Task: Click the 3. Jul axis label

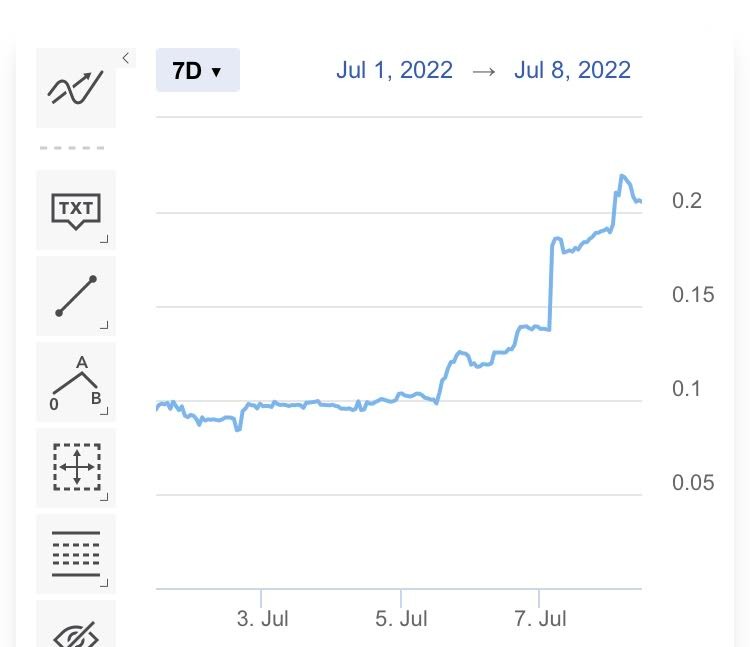Action: point(263,618)
